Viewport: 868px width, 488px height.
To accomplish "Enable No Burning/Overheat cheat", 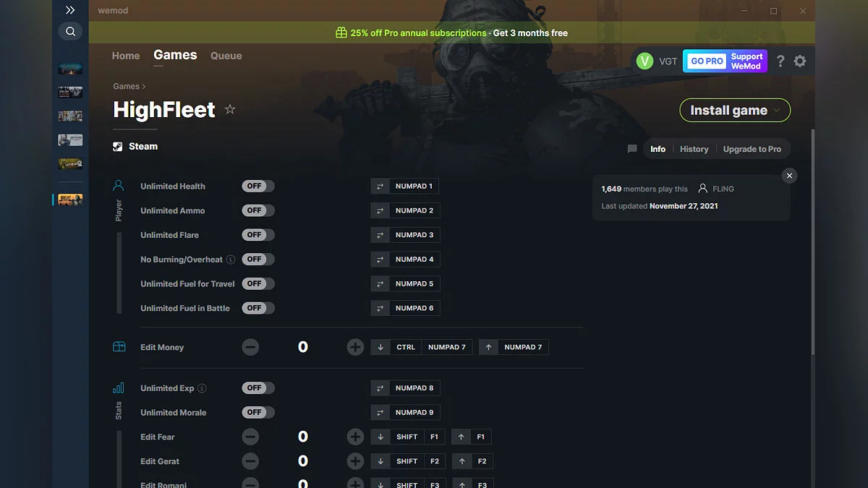I will (258, 260).
